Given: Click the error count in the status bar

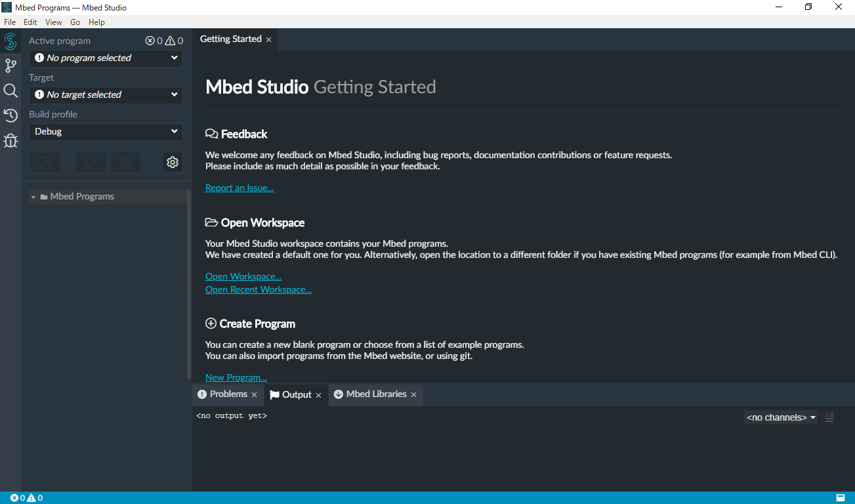Looking at the screenshot, I should (20, 497).
